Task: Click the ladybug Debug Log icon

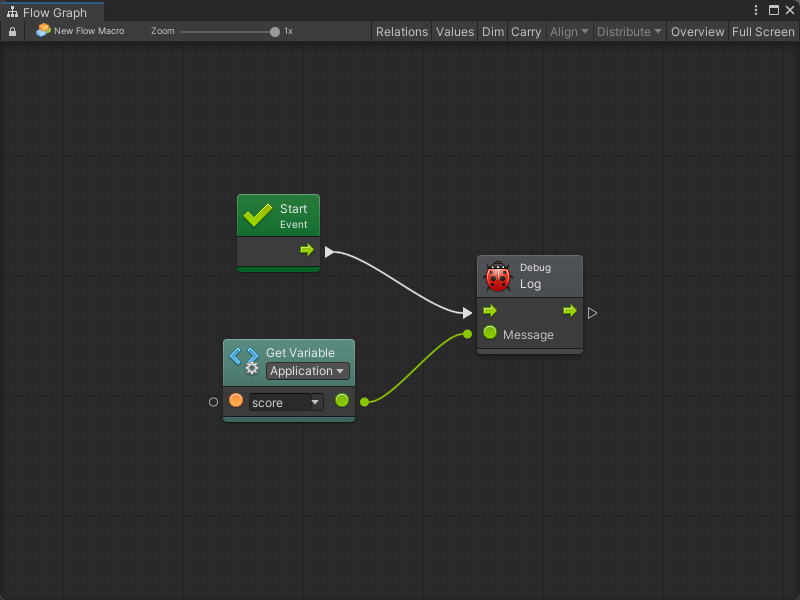Action: click(x=498, y=276)
